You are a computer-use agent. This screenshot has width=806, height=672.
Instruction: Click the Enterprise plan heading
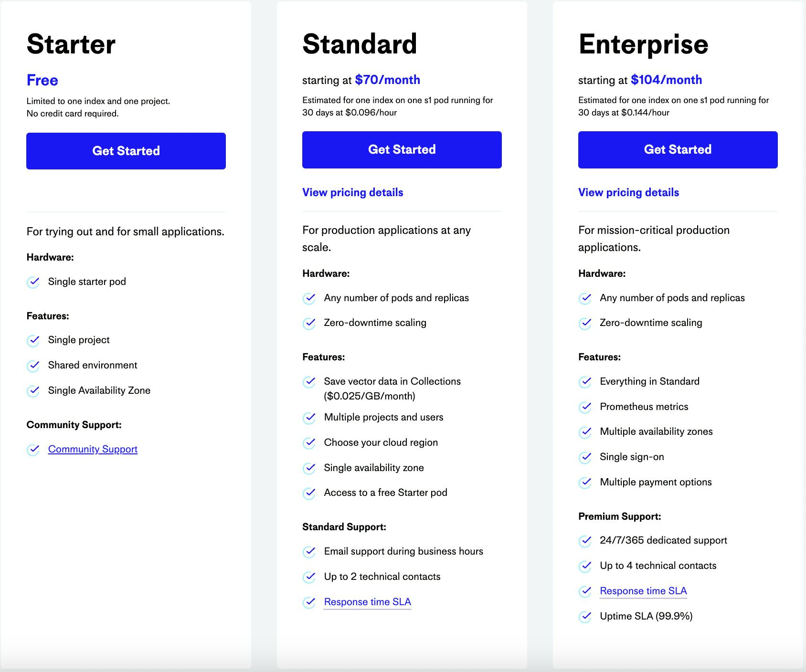click(x=643, y=44)
